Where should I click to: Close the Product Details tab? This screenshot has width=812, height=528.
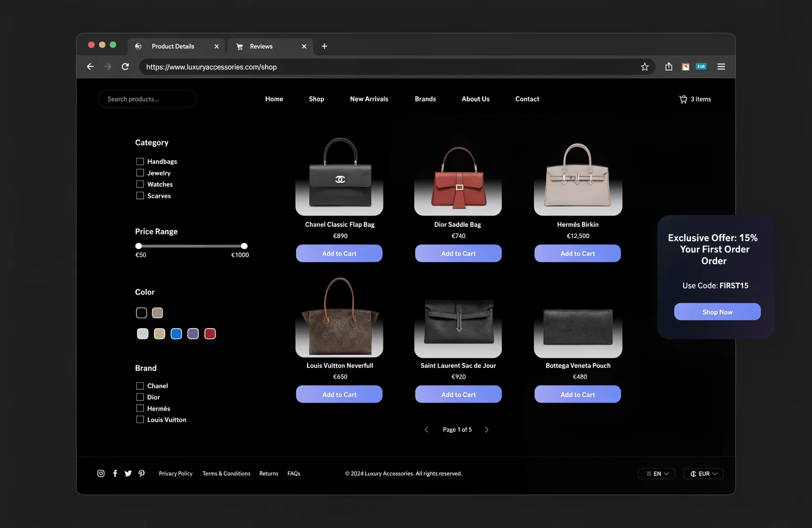pyautogui.click(x=217, y=46)
